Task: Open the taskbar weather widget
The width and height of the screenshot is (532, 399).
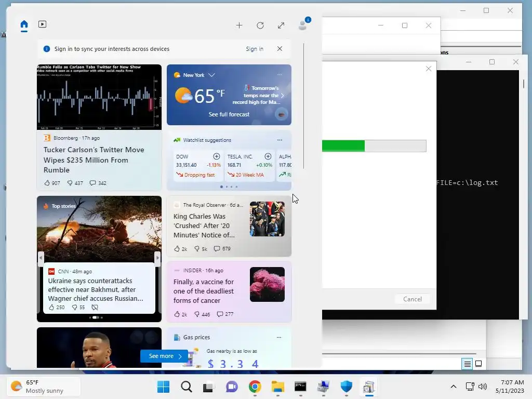Action: coord(44,387)
